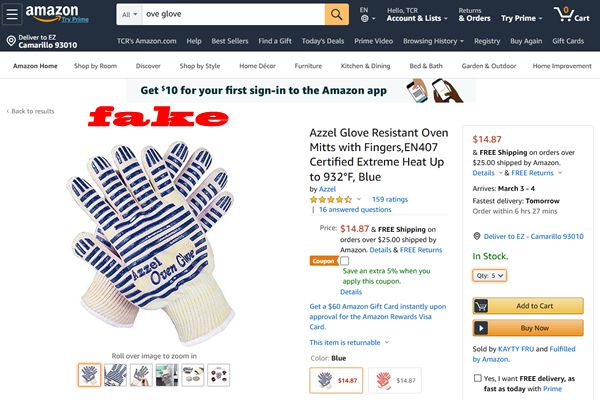Screen dimensions: 600x400
Task: Expand the Account & Lists menu
Action: (417, 18)
